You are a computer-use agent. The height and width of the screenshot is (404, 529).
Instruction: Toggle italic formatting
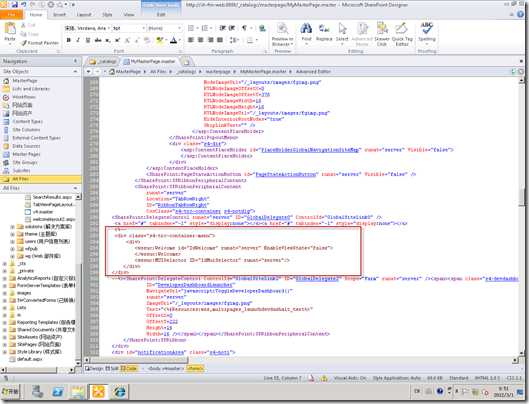click(78, 40)
